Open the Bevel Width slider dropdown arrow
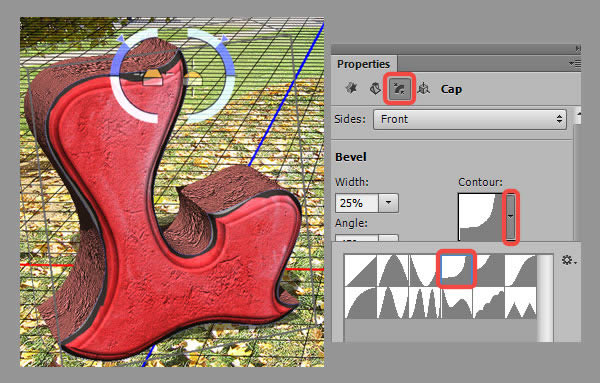This screenshot has height=383, width=600. tap(388, 203)
